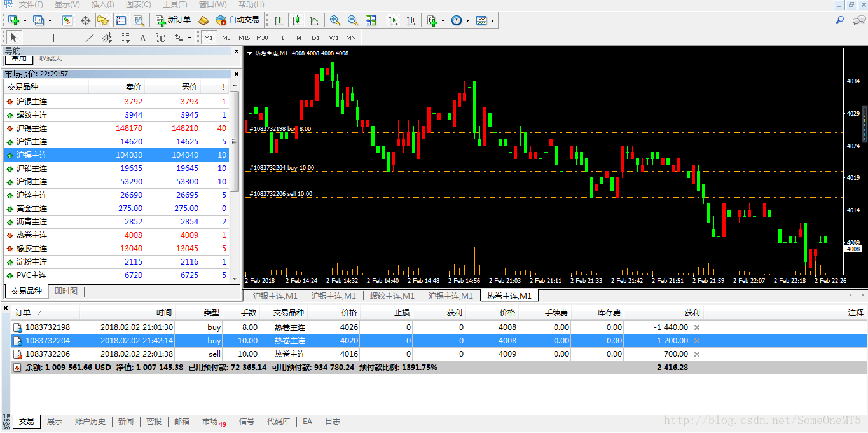
Task: Click the 新订单 new order button
Action: (x=173, y=20)
